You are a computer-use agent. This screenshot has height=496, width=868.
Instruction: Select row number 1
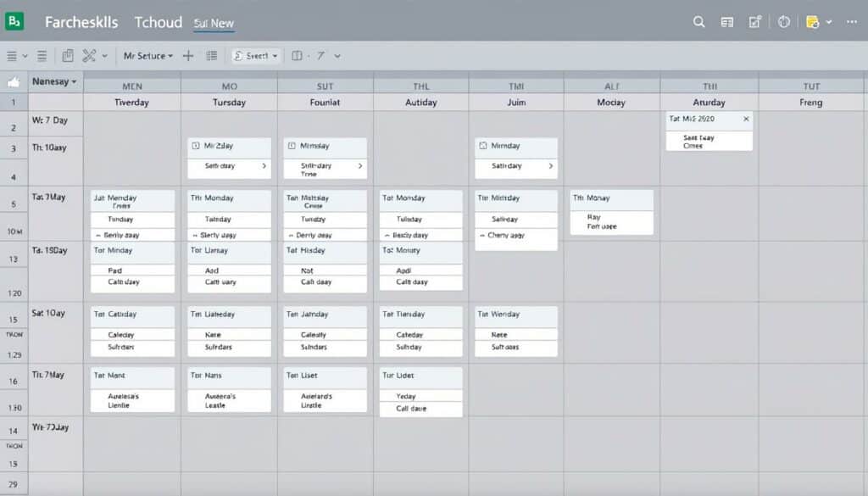pyautogui.click(x=14, y=102)
